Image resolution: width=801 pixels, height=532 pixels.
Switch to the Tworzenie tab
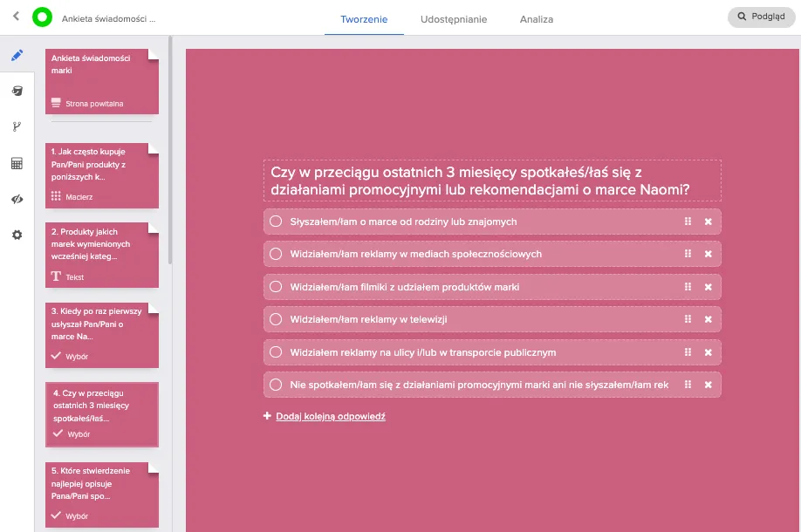364,19
